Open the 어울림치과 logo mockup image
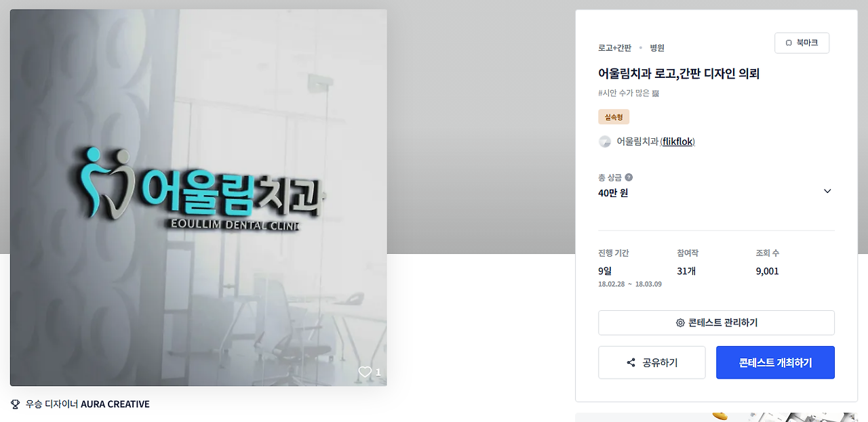868x422 pixels. [x=199, y=198]
